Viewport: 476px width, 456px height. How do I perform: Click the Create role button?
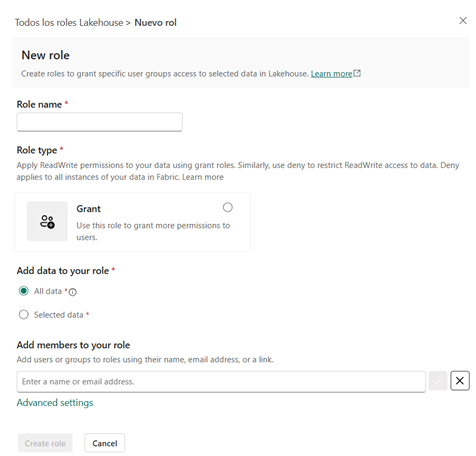click(45, 443)
